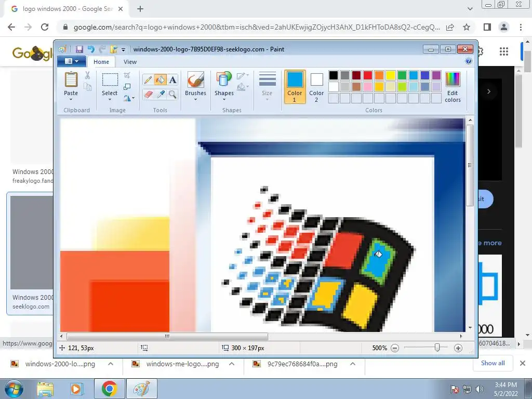Click the Copy icon in Clipboard group
Image resolution: width=532 pixels, height=399 pixels.
[x=87, y=87]
